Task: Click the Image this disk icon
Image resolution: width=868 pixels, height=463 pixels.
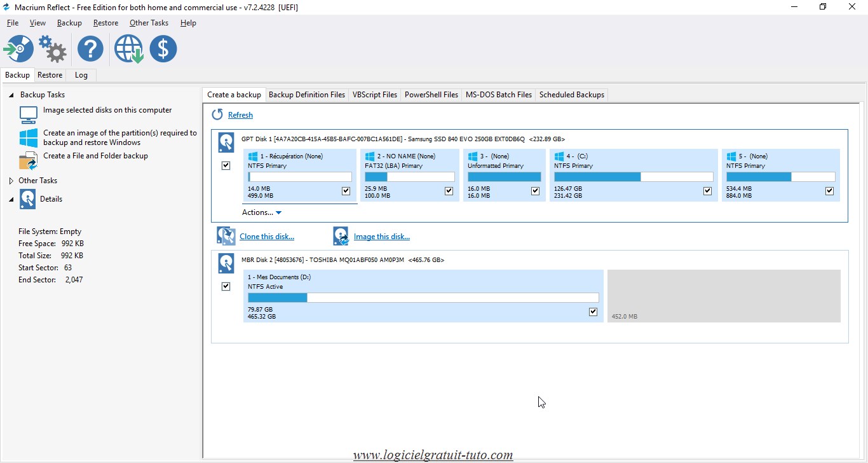Action: [341, 236]
